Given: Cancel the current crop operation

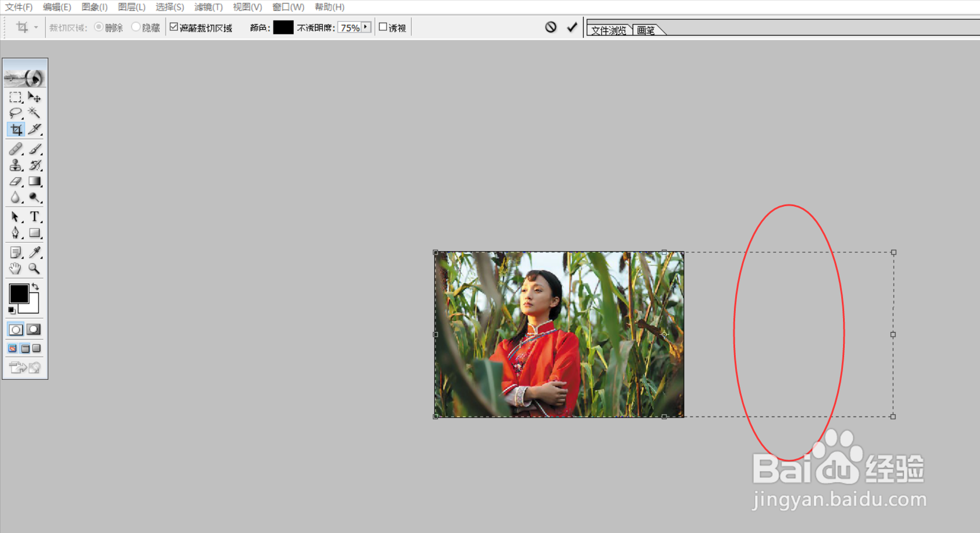Looking at the screenshot, I should click(551, 27).
